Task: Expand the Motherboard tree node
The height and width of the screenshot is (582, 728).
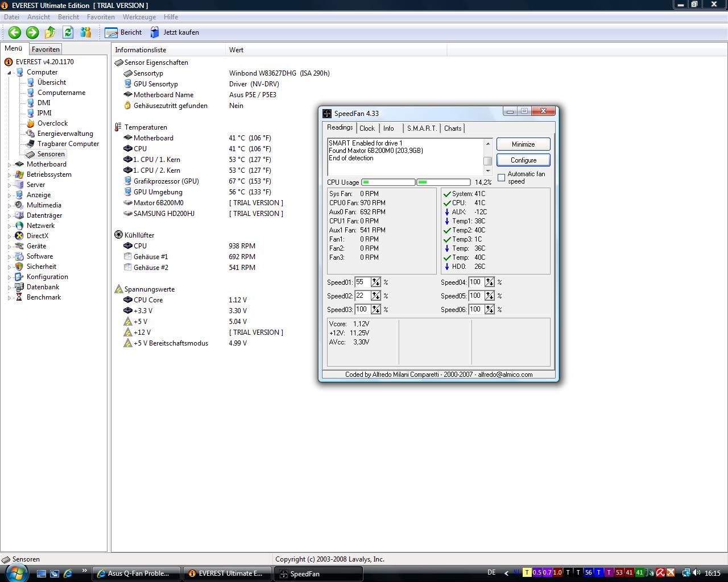Action: (9, 165)
